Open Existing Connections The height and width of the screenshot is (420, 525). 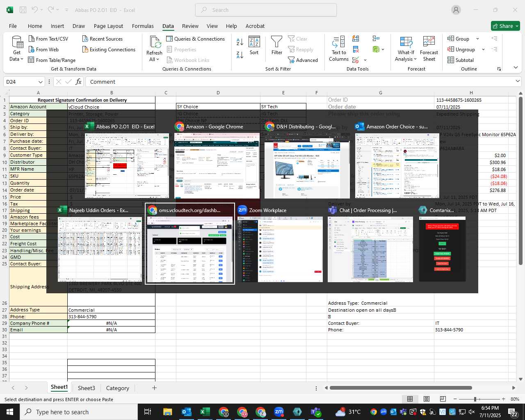[x=109, y=49]
